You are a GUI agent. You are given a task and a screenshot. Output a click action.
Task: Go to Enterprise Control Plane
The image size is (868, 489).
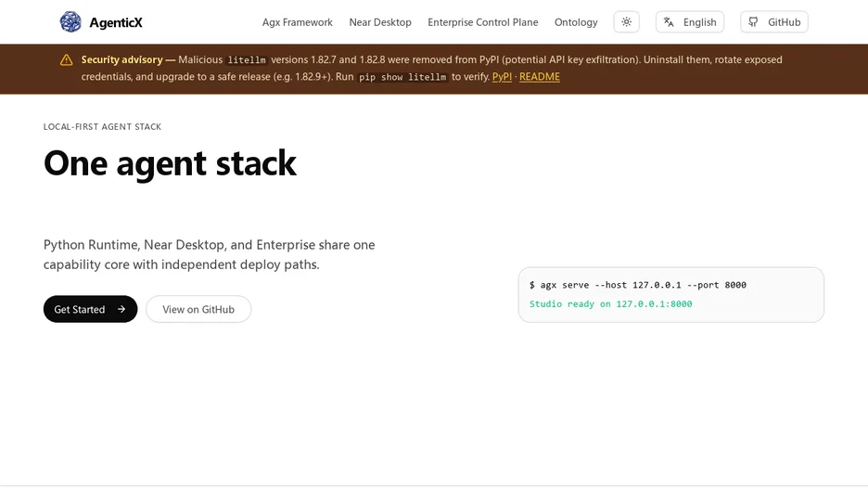click(483, 22)
